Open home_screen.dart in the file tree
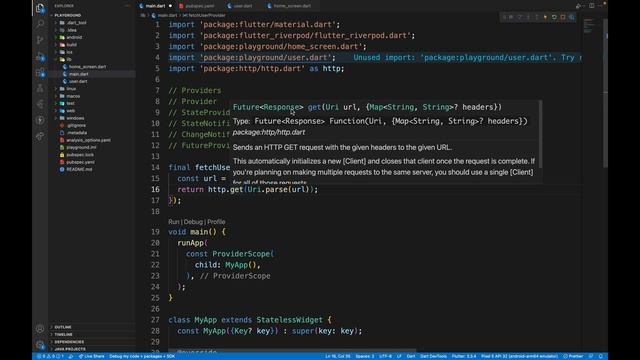This screenshot has width=640, height=360. (x=87, y=67)
